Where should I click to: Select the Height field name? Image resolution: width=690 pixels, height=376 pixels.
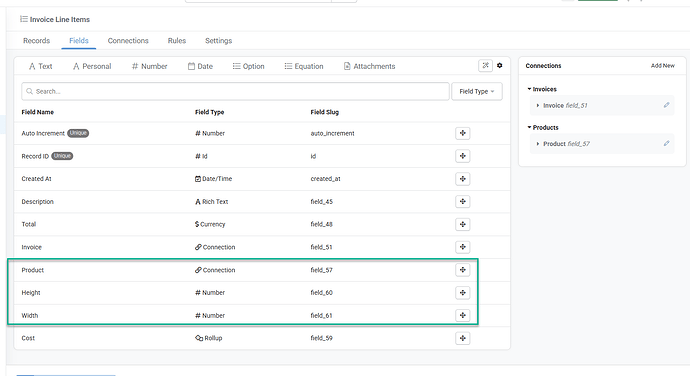coord(31,292)
